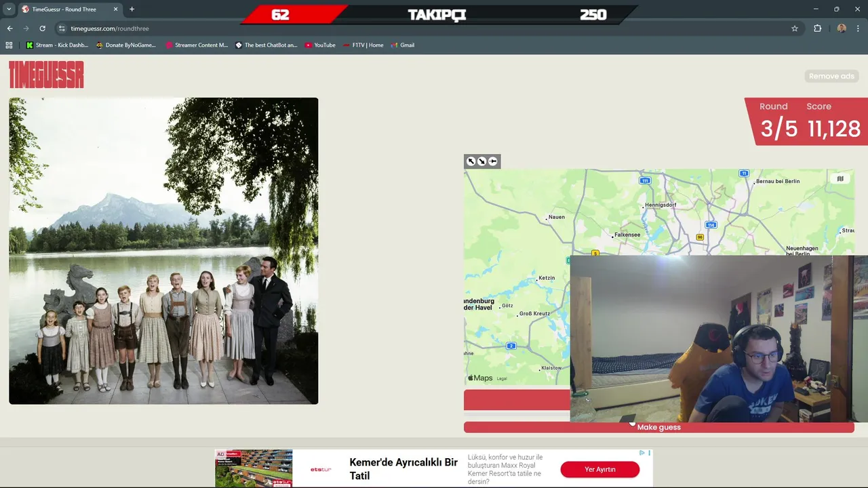Open the Chrome extensions puzzle icon
Screen dimensions: 868x488
click(817, 28)
